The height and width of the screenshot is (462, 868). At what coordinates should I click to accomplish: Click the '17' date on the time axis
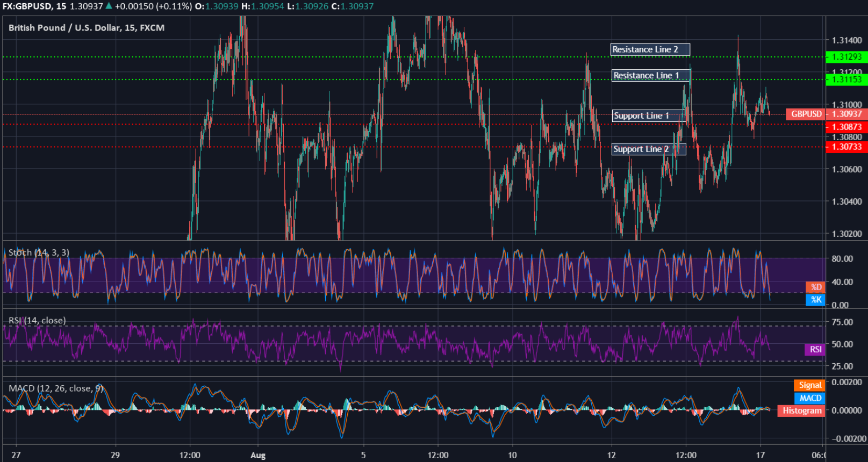click(760, 455)
